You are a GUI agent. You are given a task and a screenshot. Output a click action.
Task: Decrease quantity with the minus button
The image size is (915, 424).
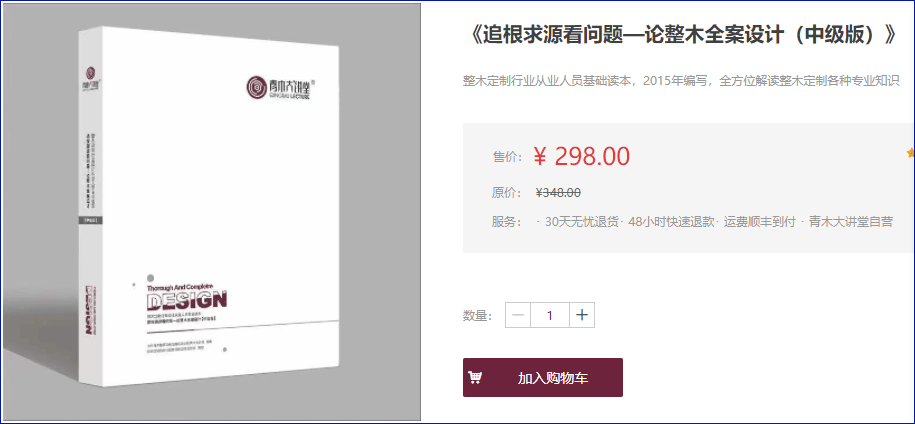click(x=518, y=316)
